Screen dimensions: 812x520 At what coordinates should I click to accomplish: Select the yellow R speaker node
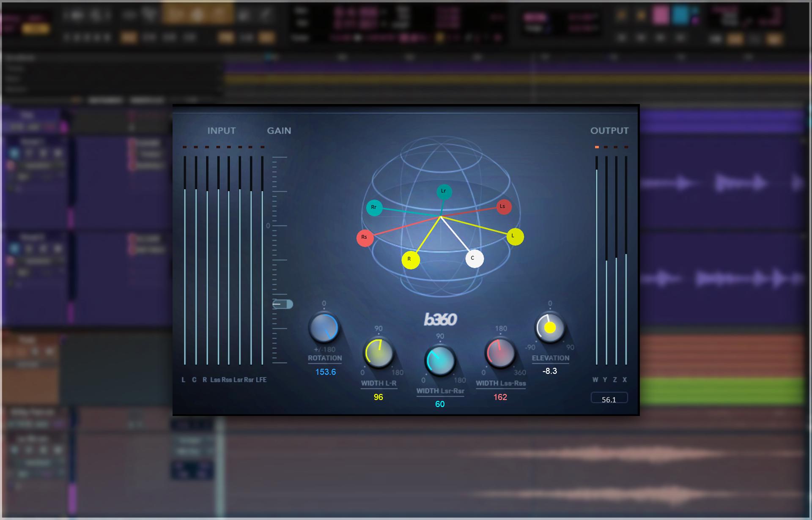click(x=410, y=260)
